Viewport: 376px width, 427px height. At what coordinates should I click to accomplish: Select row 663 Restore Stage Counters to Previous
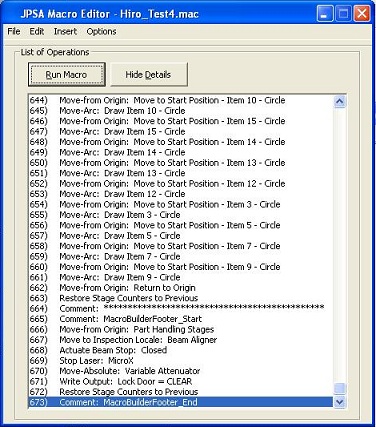181,298
